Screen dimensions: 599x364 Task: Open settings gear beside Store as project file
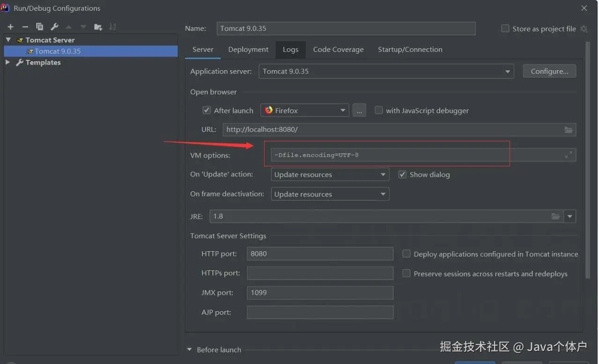pyautogui.click(x=584, y=29)
